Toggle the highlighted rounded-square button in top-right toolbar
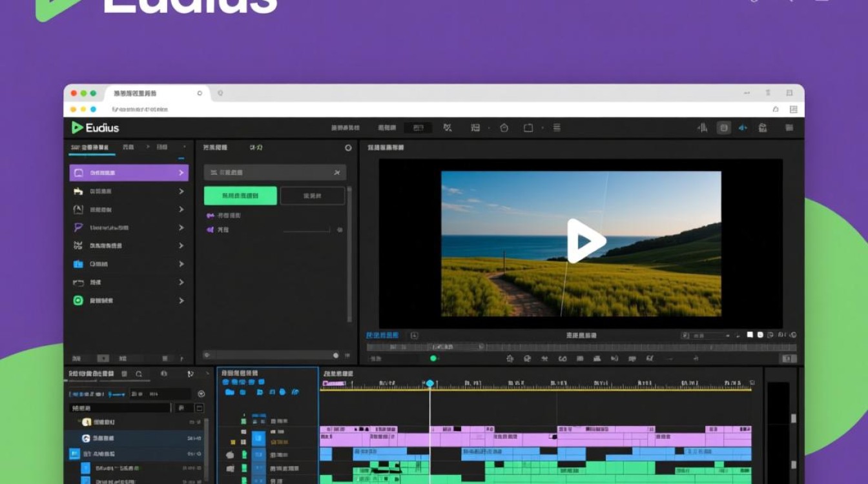The height and width of the screenshot is (484, 868). pos(724,128)
